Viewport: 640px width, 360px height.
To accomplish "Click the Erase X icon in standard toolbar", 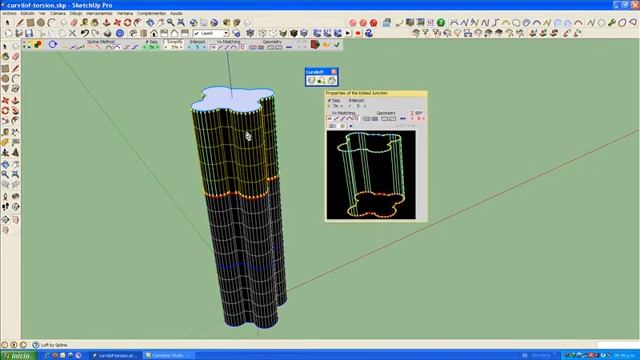I will [x=73, y=33].
